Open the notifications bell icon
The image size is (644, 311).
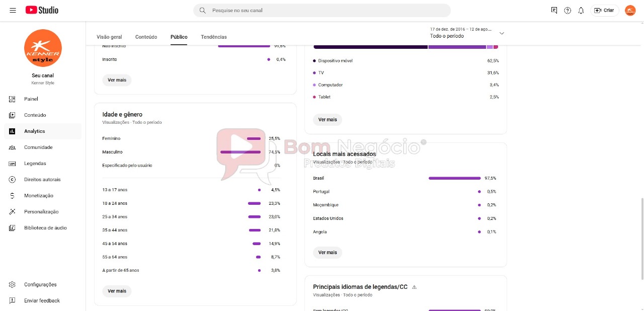(x=581, y=10)
